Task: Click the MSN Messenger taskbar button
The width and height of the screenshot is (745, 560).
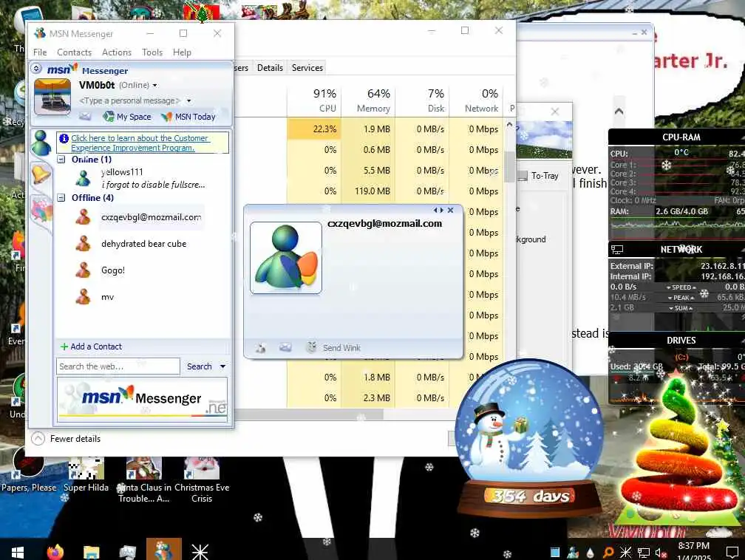Action: 164,550
